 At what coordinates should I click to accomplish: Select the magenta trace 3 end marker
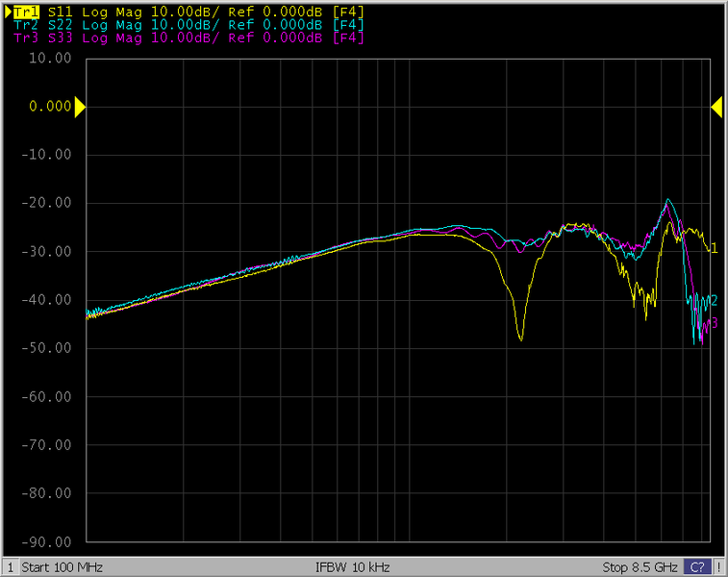pos(714,324)
